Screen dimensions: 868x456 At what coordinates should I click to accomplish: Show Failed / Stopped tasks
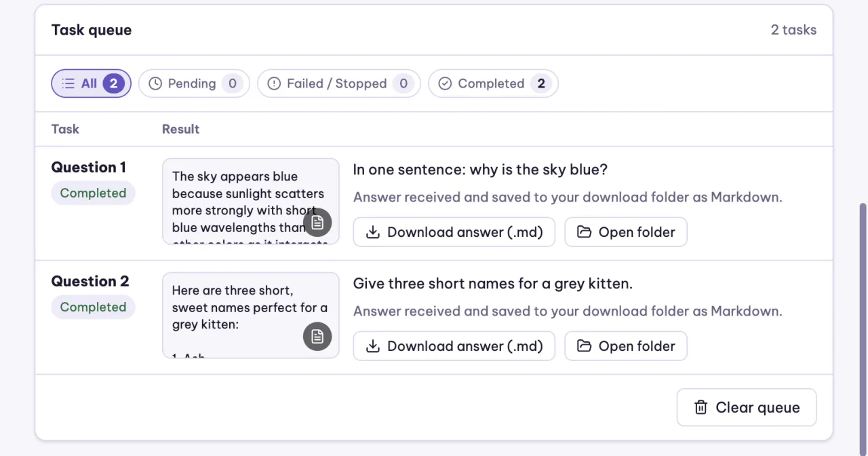(x=339, y=83)
